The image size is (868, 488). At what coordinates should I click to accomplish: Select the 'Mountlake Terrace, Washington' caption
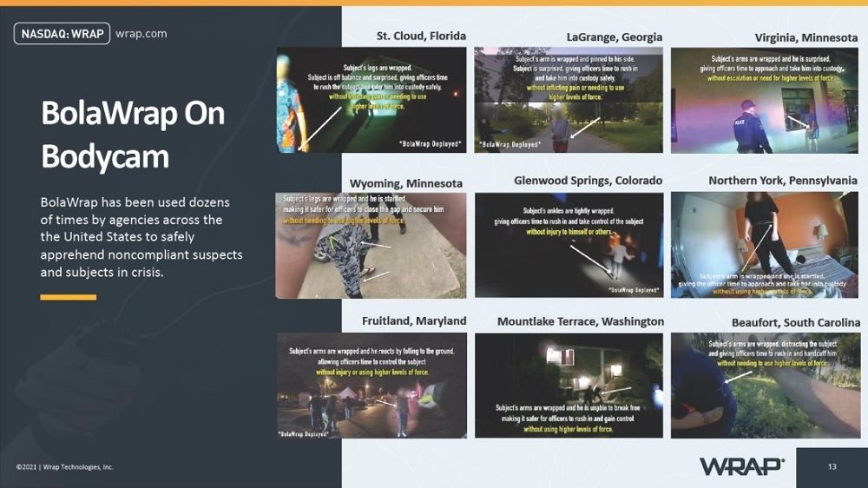[x=581, y=321]
